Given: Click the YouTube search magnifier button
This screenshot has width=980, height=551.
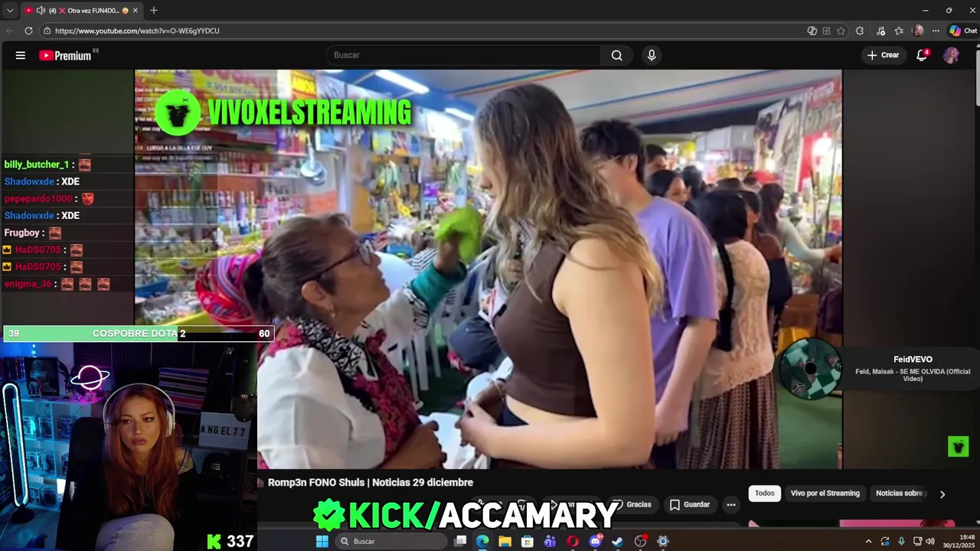Looking at the screenshot, I should coord(616,55).
